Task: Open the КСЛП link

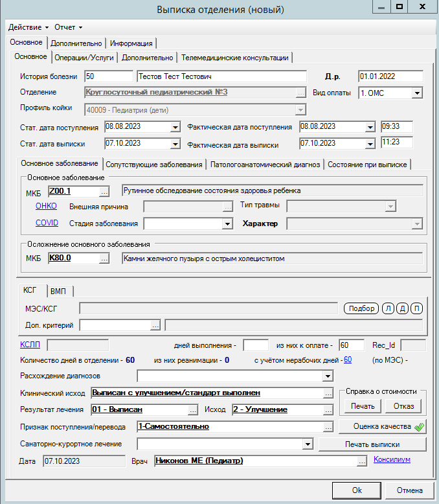Action: point(30,345)
